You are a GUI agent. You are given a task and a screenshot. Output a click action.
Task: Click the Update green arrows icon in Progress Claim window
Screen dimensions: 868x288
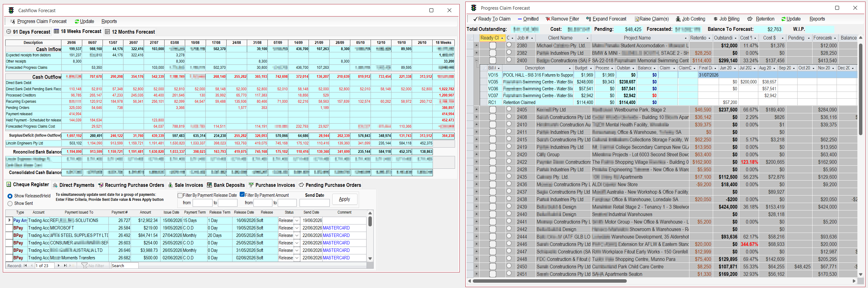click(784, 19)
